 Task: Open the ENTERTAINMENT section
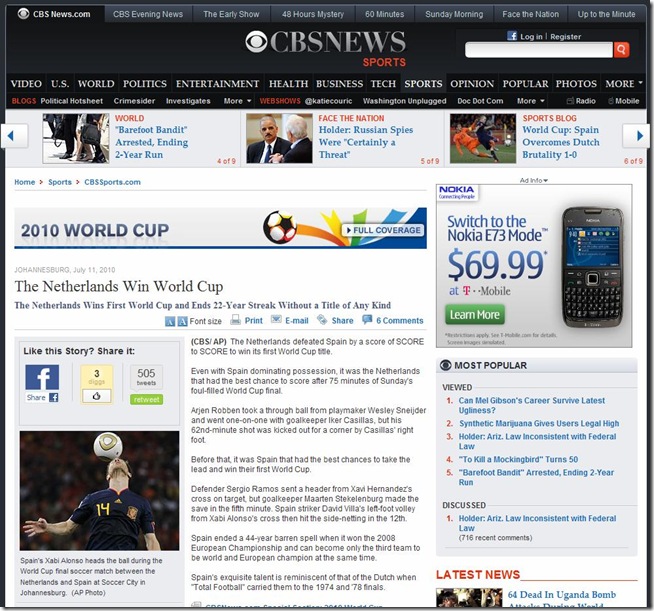click(217, 84)
